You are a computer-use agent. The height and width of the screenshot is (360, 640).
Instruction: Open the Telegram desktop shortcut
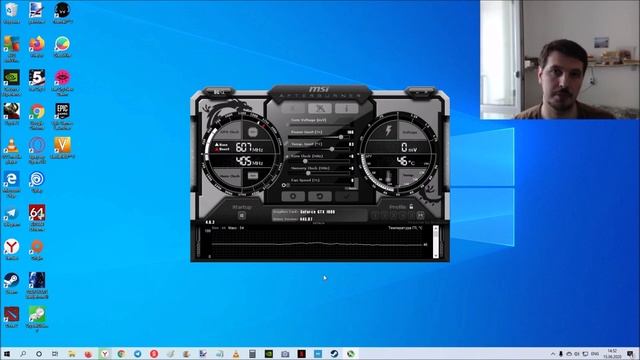tap(11, 216)
